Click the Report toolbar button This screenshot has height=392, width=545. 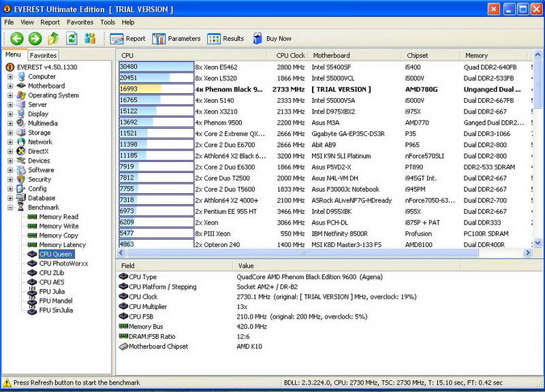tap(127, 39)
